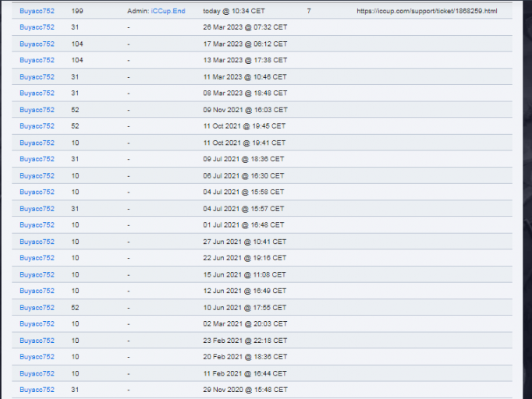Open Buyacc752 link in 22 Jun 2021 row
The width and height of the screenshot is (532, 399).
tap(37, 258)
